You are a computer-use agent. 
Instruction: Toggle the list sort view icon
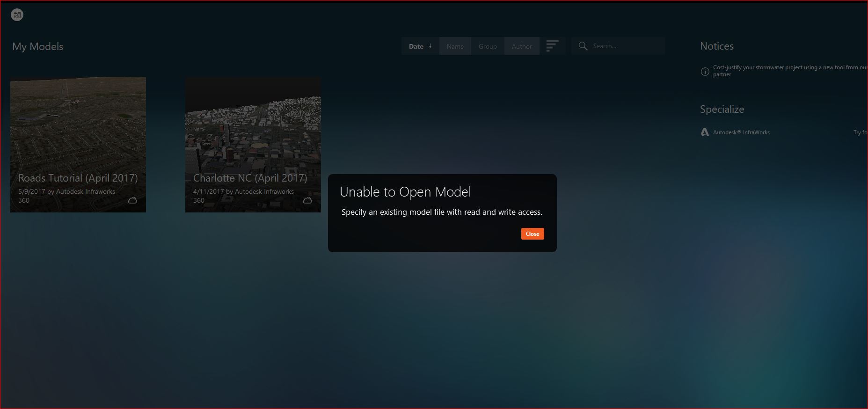click(553, 46)
